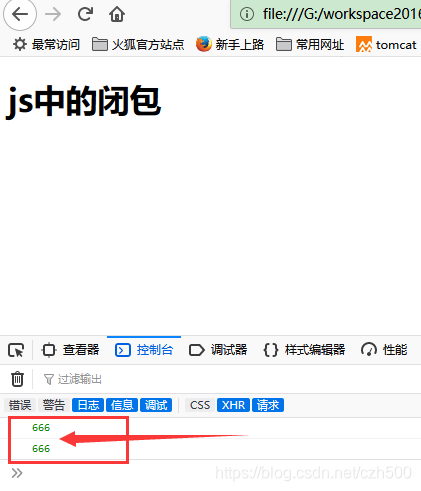
Task: Toggle the 警告 warnings filter
Action: pyautogui.click(x=54, y=405)
